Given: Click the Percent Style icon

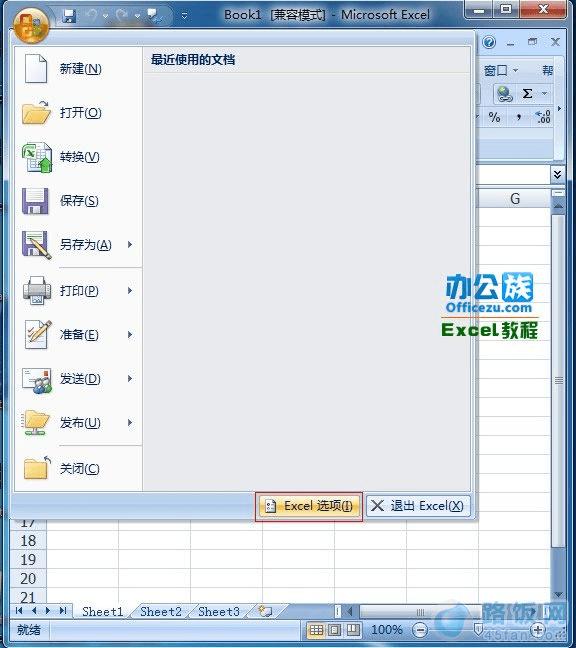Looking at the screenshot, I should [494, 117].
